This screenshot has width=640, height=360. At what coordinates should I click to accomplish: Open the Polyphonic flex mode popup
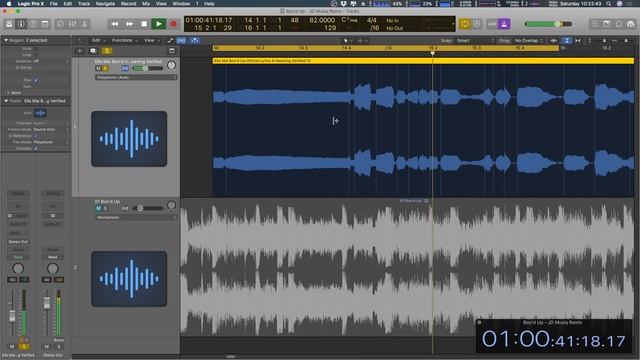[x=136, y=77]
